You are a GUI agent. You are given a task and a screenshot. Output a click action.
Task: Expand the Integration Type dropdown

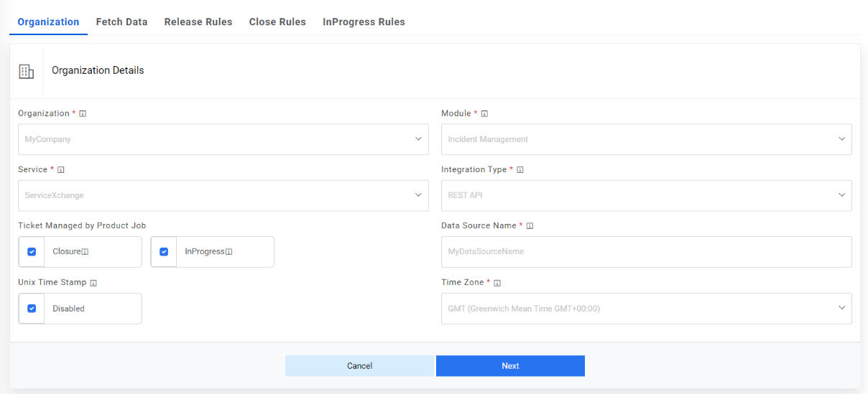tap(646, 195)
